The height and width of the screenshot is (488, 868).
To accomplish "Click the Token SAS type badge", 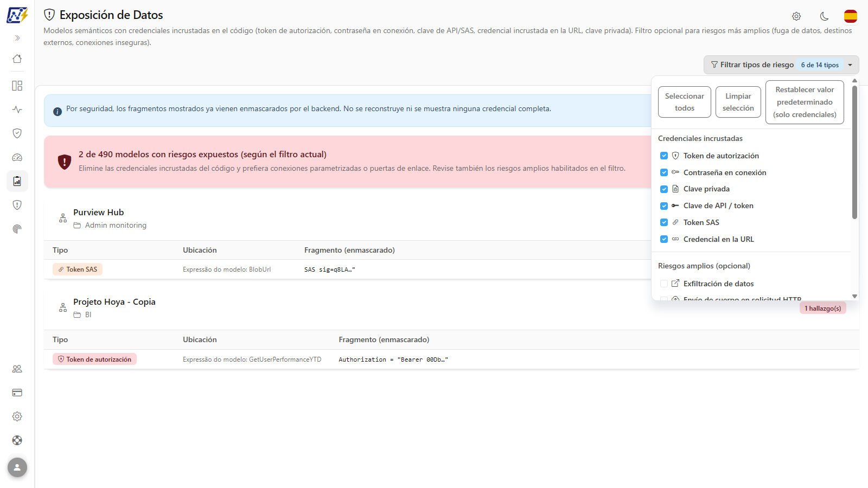I will 78,269.
